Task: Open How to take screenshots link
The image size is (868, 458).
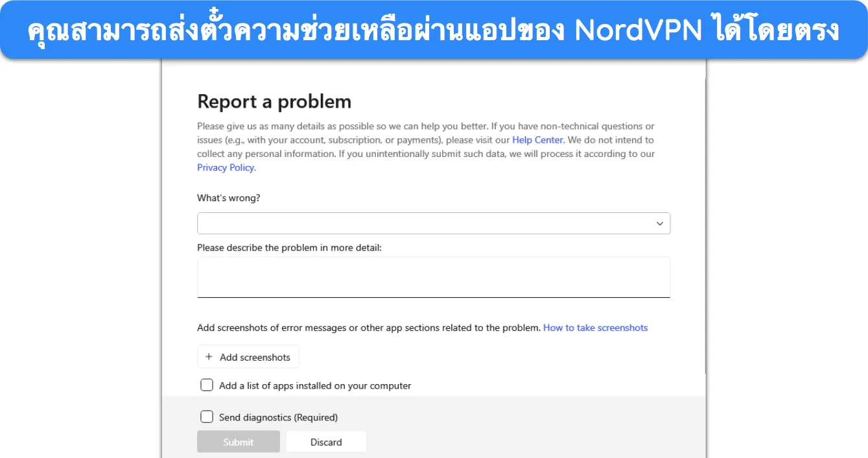Action: click(595, 328)
